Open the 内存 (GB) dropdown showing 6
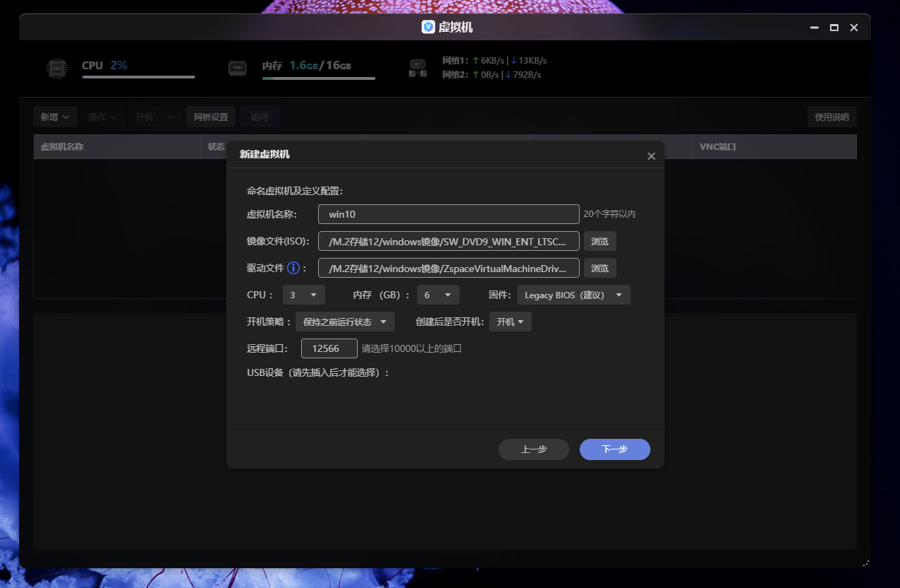This screenshot has width=900, height=588. point(438,294)
